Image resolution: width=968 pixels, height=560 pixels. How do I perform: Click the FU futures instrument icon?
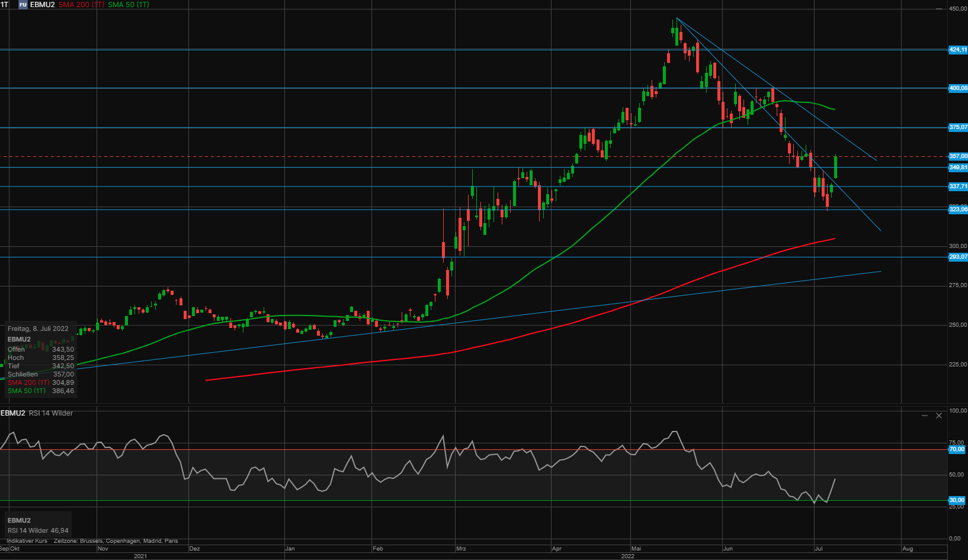23,5
